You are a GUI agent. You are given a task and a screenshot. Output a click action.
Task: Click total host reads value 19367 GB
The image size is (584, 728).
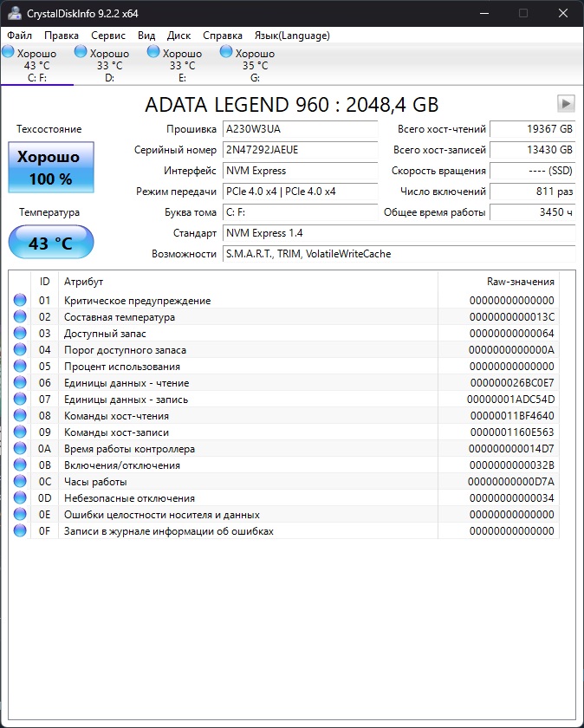click(533, 129)
